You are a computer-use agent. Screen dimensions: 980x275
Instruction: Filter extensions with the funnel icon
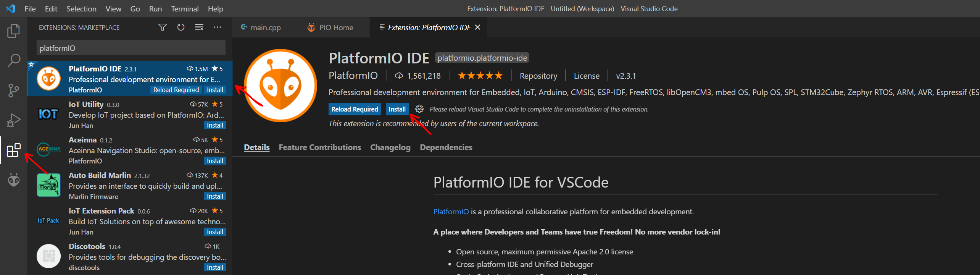tap(163, 27)
